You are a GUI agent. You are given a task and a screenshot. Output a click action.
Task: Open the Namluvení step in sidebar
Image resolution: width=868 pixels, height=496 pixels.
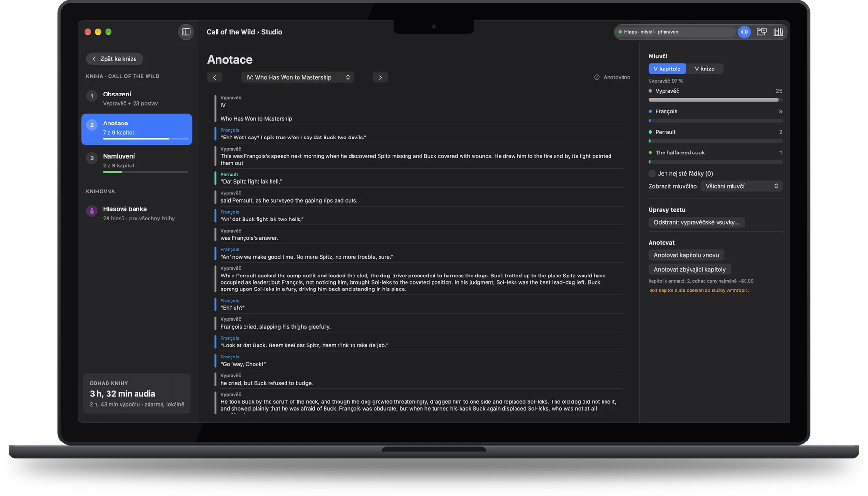tap(137, 162)
